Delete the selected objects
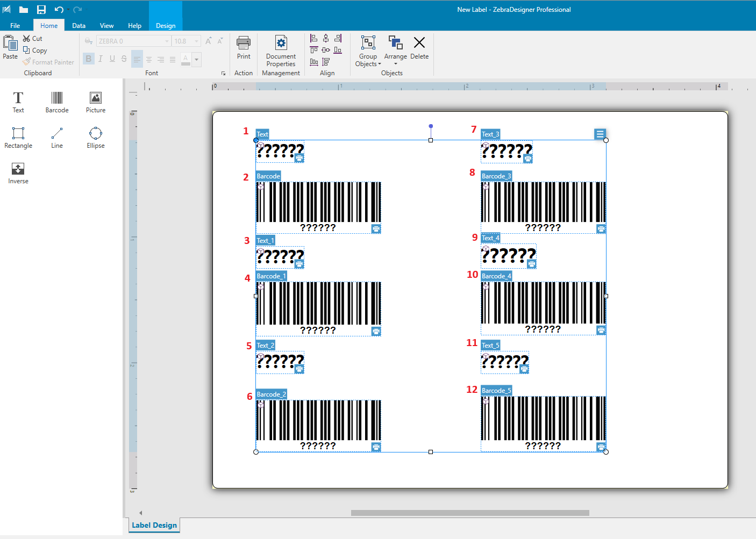Viewport: 756px width, 539px height. click(419, 48)
